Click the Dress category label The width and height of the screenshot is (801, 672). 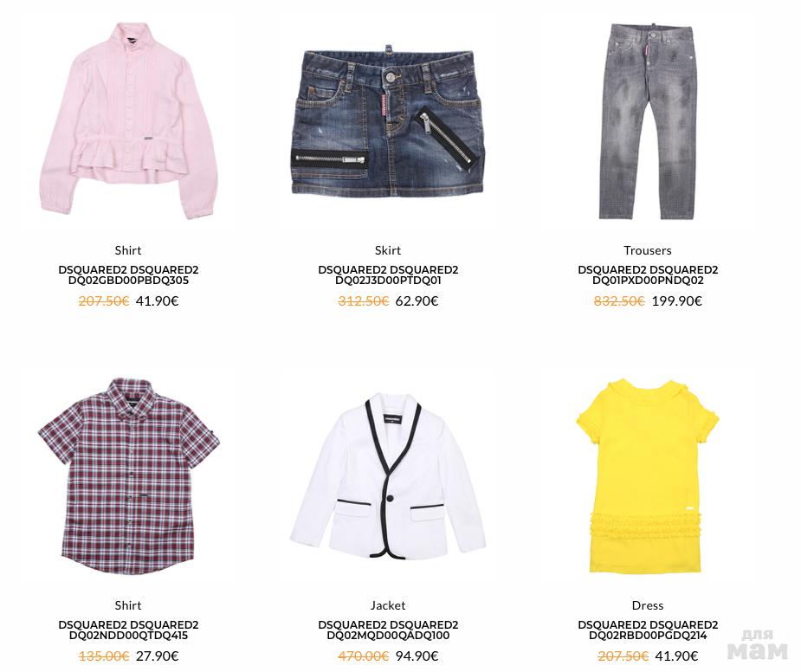[648, 605]
